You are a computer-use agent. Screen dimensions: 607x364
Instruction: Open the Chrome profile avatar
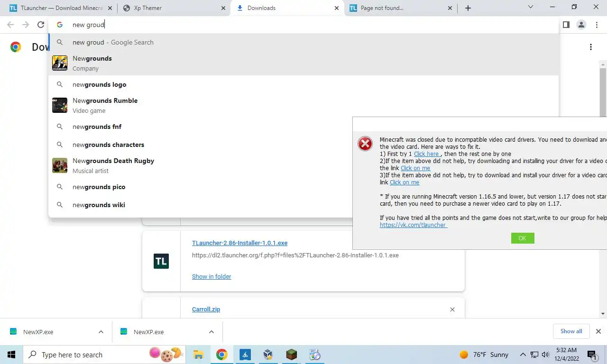tap(581, 25)
